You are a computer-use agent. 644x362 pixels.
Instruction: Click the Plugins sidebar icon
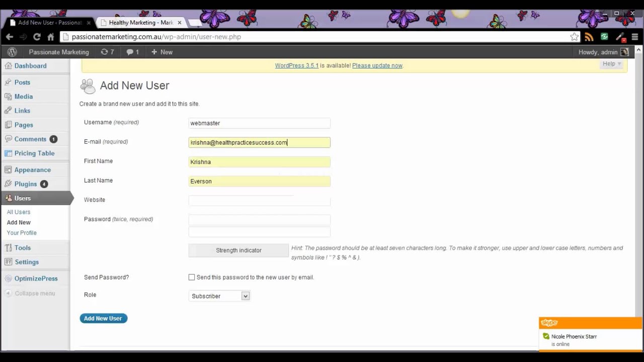(8, 184)
